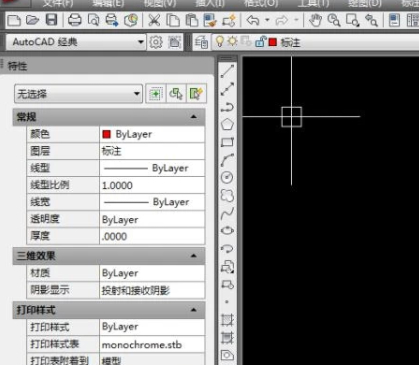Open Workspace Settings gear icon

156,42
